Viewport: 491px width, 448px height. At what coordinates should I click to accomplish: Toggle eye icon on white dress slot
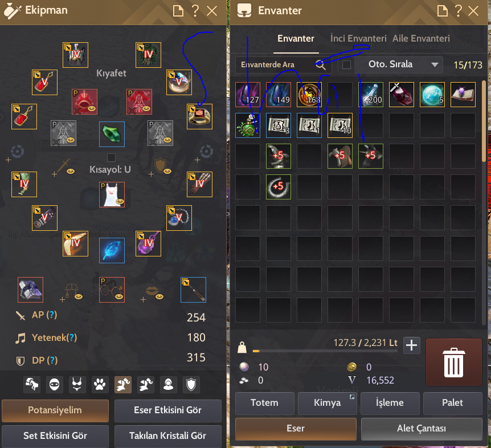tap(120, 201)
